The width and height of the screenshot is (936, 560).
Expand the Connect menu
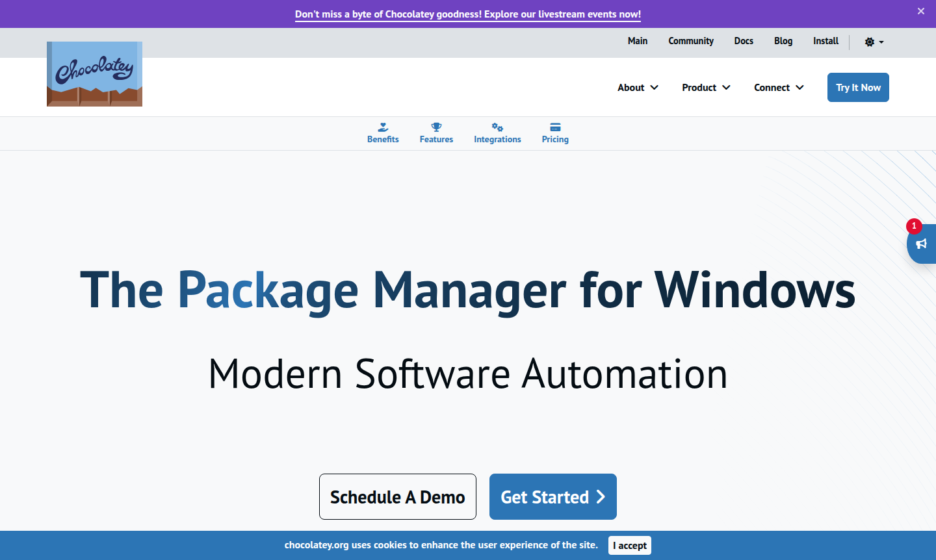click(x=779, y=88)
